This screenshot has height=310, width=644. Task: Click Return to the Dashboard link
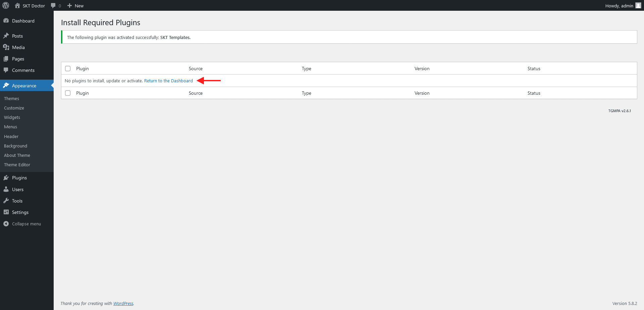pyautogui.click(x=168, y=81)
